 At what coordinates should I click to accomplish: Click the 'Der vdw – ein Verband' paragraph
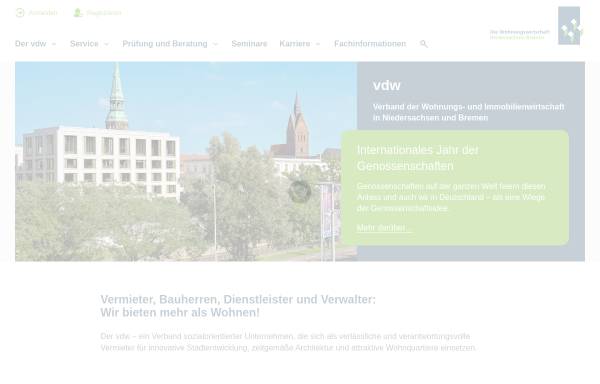288,342
